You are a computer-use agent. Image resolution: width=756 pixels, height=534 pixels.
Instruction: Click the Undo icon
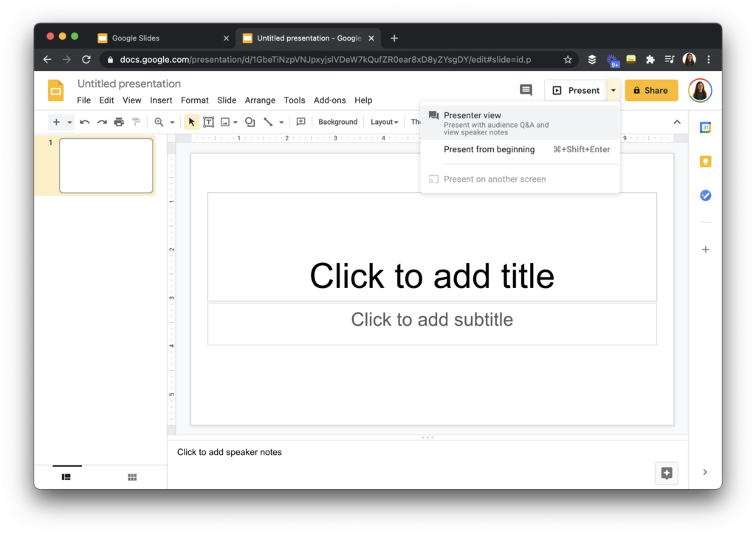[x=84, y=122]
